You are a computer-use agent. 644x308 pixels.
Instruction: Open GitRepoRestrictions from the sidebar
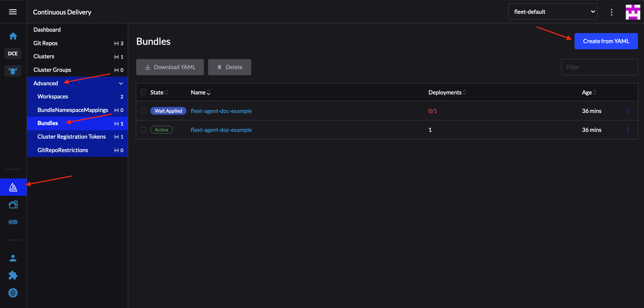click(62, 150)
